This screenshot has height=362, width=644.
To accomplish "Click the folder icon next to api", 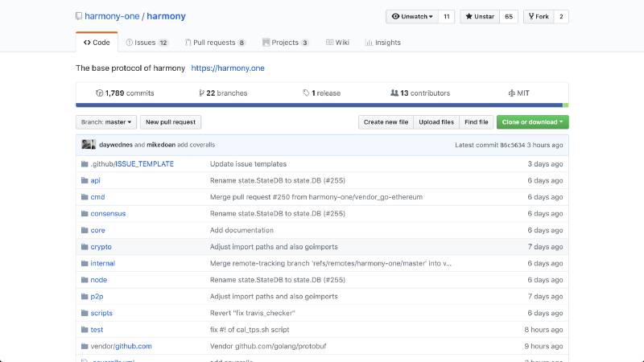I will tap(85, 181).
